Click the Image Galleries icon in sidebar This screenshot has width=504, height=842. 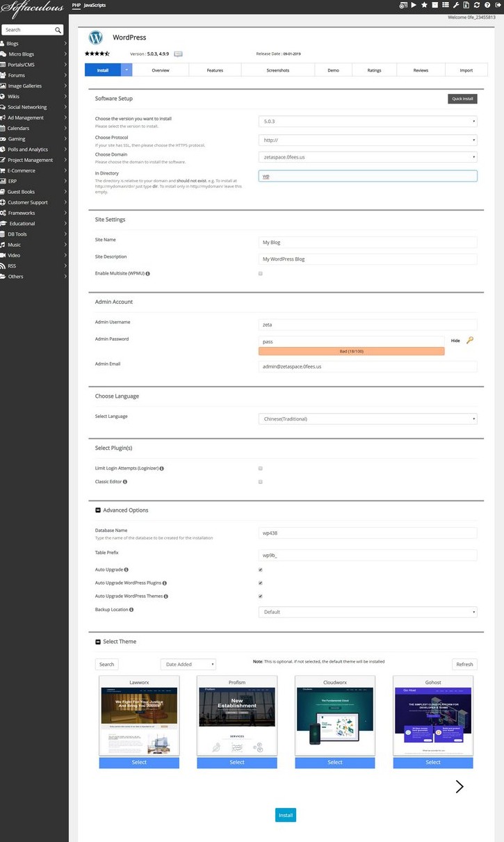point(3,86)
